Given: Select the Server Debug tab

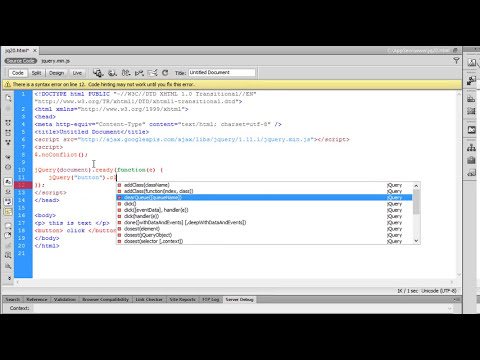Looking at the screenshot, I should pyautogui.click(x=239, y=299).
